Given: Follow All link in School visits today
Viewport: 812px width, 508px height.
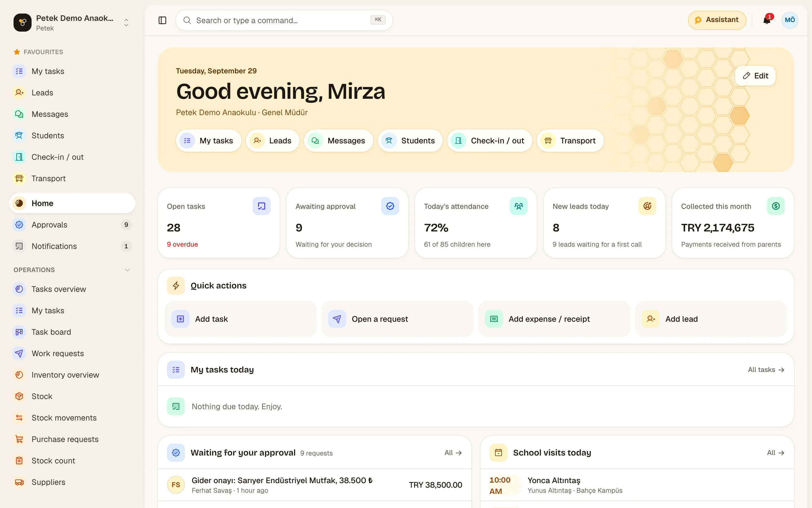Looking at the screenshot, I should 775,453.
